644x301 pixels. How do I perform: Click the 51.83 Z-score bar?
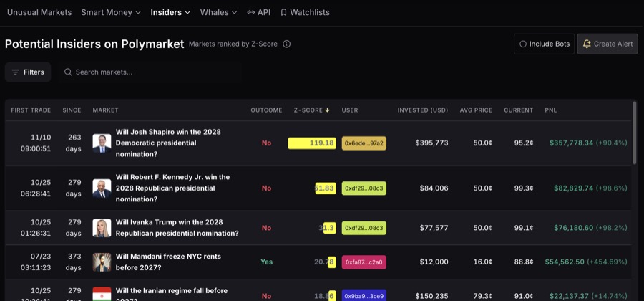point(326,188)
